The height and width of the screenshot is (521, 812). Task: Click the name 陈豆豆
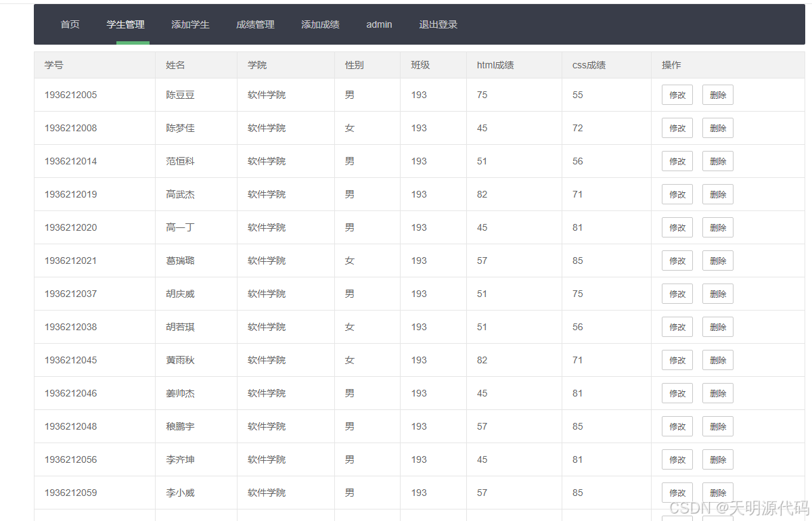tap(181, 95)
